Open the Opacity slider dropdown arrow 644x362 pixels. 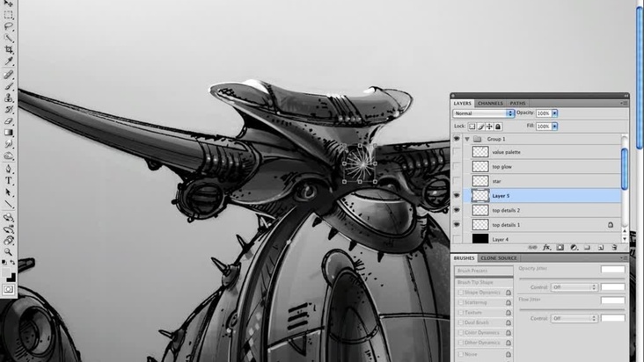(554, 113)
